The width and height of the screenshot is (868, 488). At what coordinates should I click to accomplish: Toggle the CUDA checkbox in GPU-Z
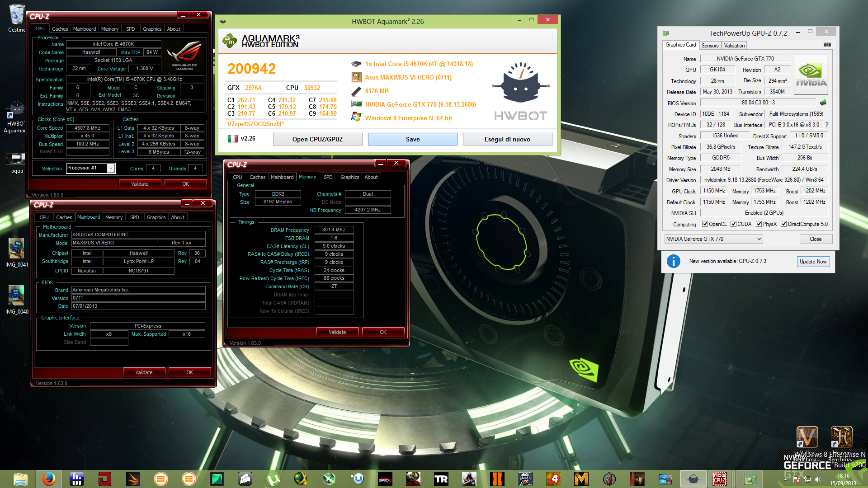733,224
